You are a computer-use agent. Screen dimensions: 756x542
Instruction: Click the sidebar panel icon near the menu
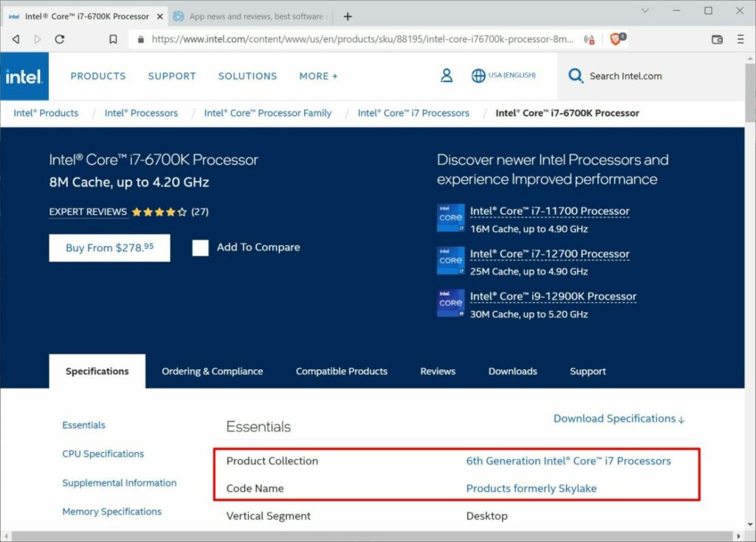pos(717,39)
